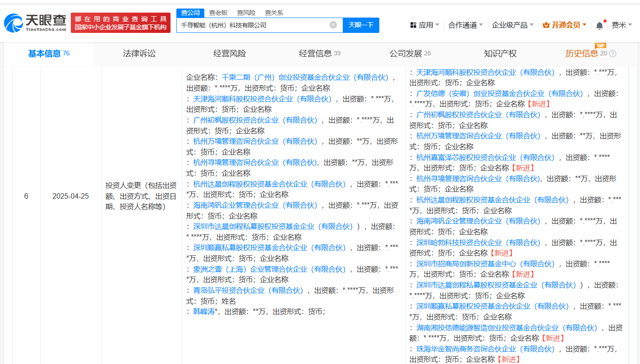Open the 基本信息 tab
Viewport: 640px width, 364px height.
(x=49, y=54)
